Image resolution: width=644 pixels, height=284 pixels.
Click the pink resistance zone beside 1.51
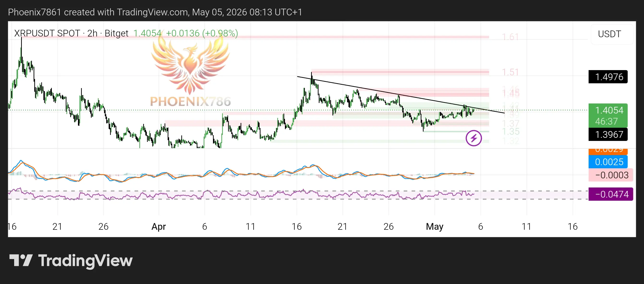400,72
